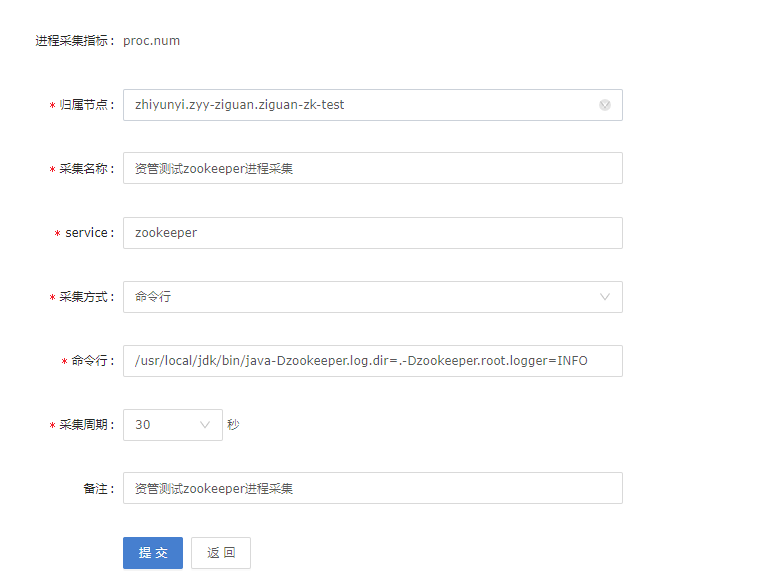Click the service field label

click(x=89, y=233)
